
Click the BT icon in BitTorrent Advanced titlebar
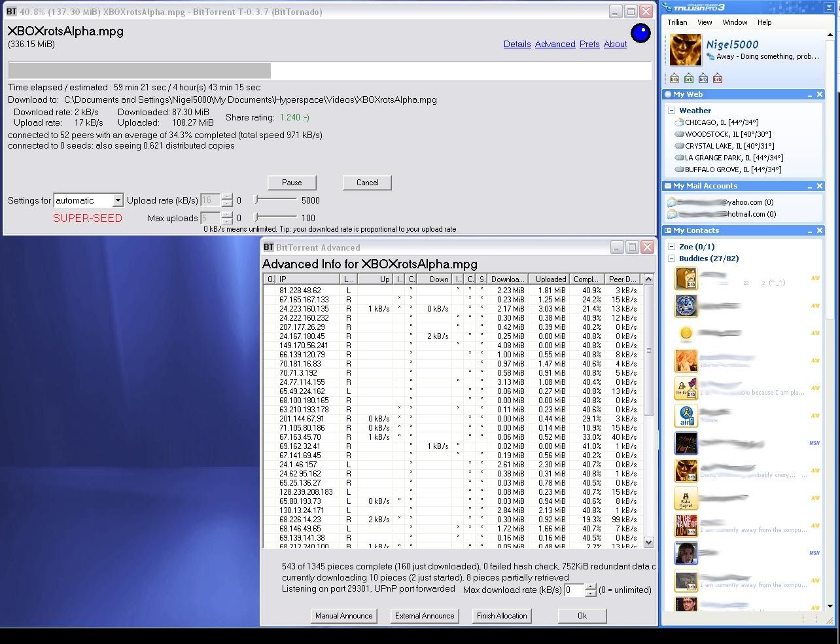268,247
